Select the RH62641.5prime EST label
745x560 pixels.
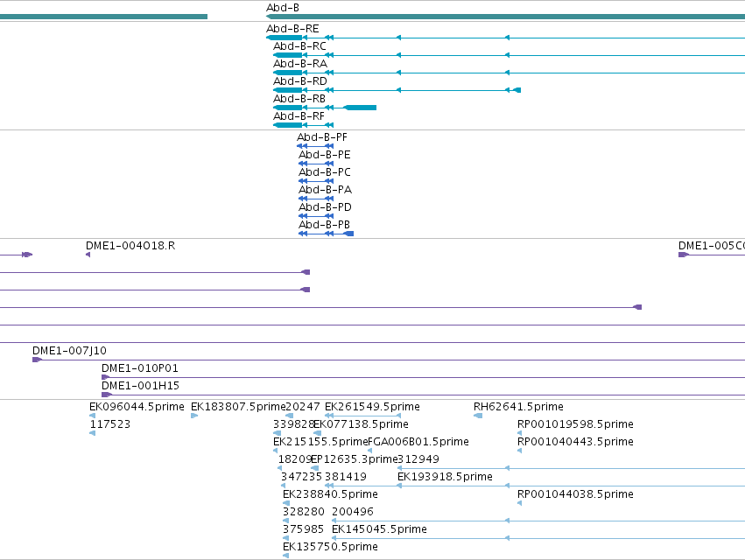tap(518, 407)
